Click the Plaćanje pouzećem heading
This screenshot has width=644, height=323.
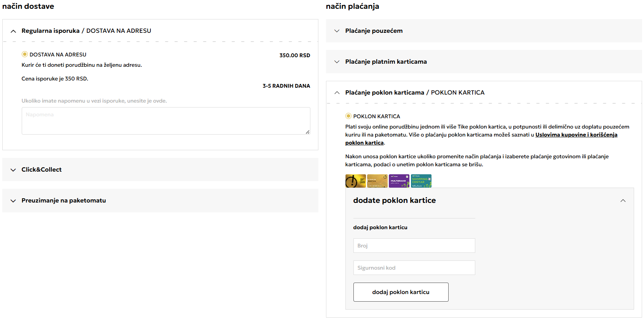click(x=374, y=31)
